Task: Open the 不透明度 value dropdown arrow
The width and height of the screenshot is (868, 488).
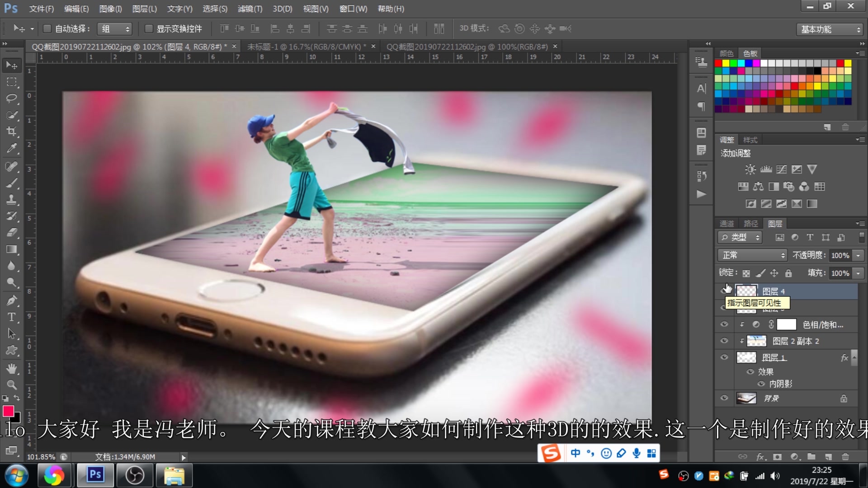Action: pyautogui.click(x=858, y=255)
